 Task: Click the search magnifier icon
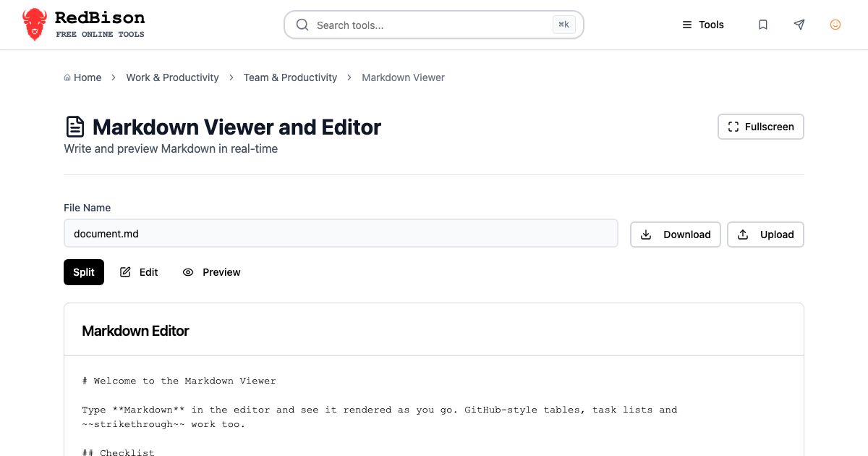point(302,25)
